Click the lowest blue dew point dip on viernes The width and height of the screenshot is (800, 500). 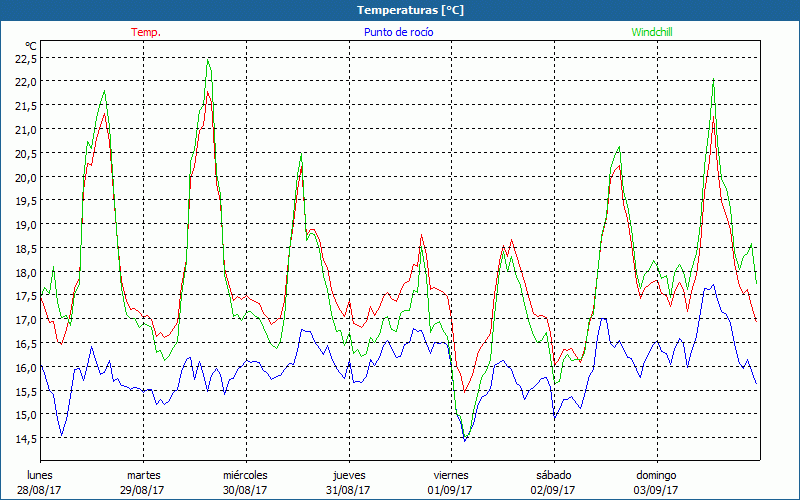(464, 440)
